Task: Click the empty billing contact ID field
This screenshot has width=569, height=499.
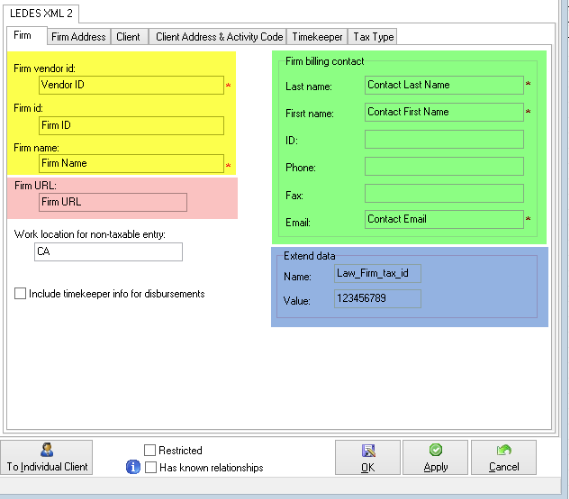Action: click(x=444, y=139)
